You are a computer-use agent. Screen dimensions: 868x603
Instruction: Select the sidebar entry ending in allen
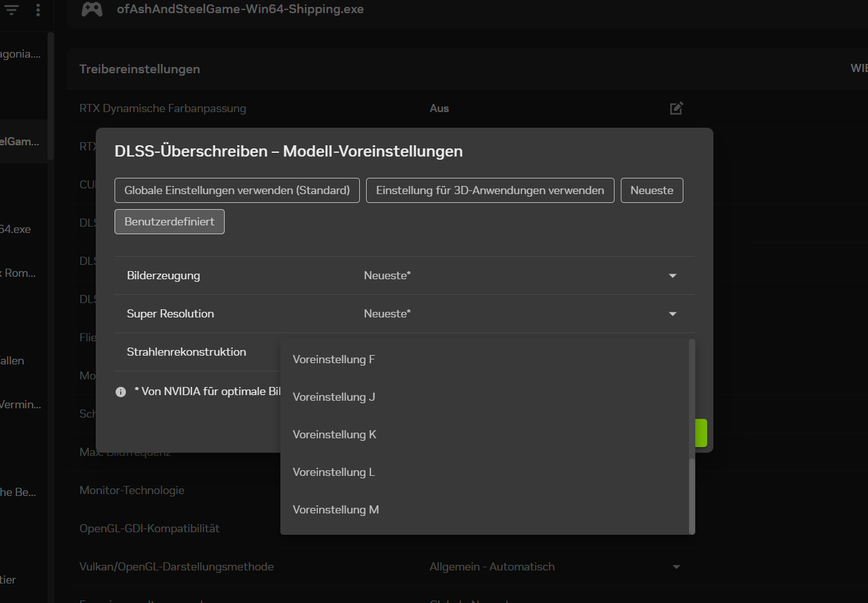click(x=12, y=361)
